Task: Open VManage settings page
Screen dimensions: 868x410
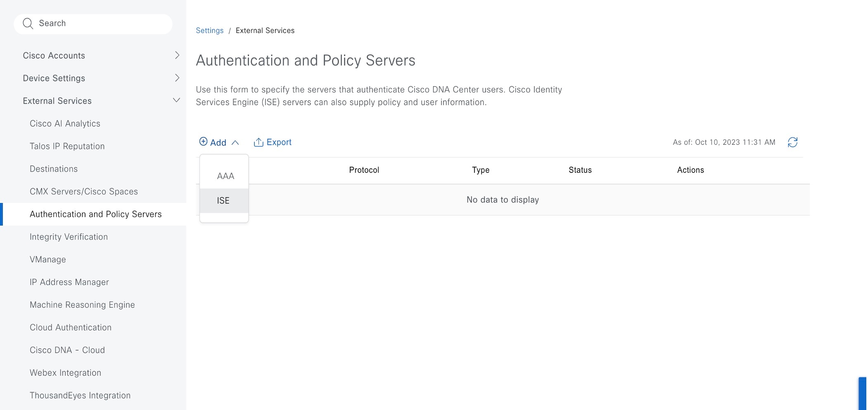Action: [48, 259]
